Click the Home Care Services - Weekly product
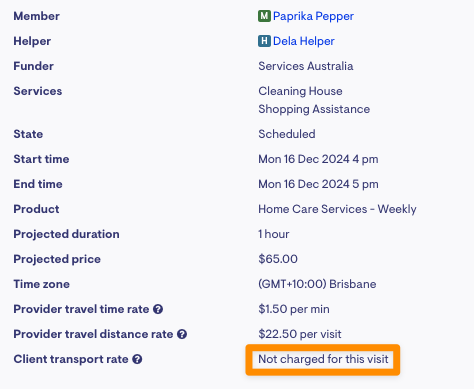The image size is (474, 389). coord(337,209)
